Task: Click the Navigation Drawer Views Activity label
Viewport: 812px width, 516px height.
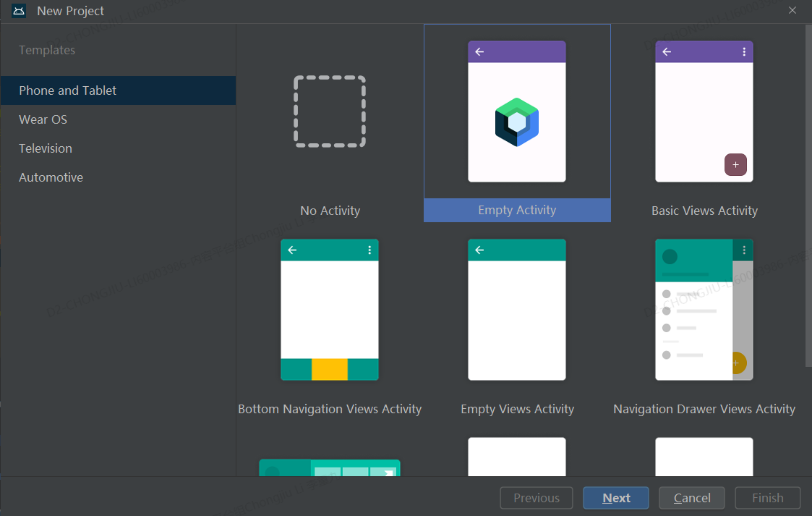Action: (x=704, y=410)
